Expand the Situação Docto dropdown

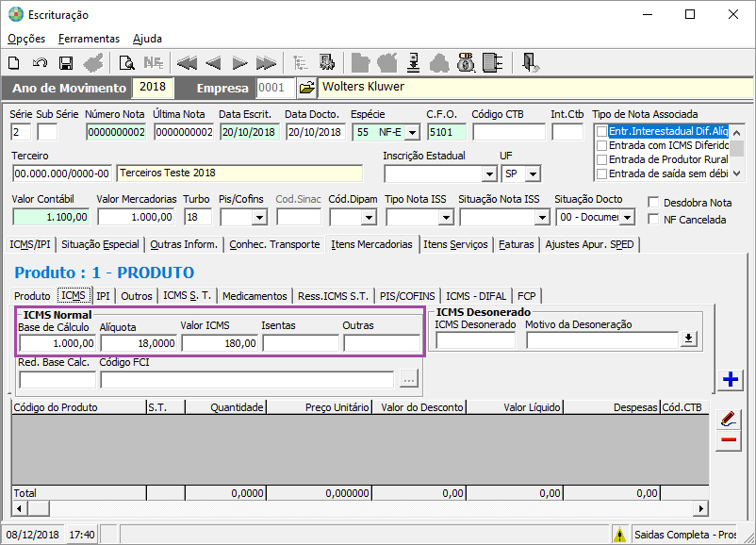tap(627, 218)
